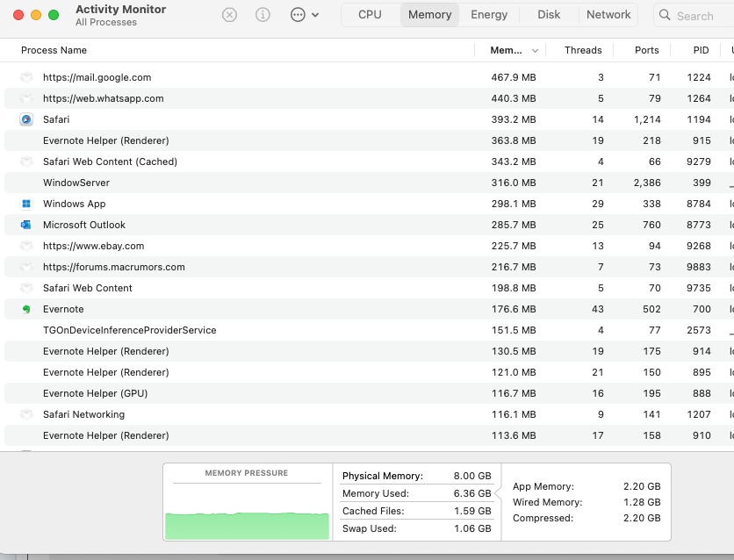Toggle the Memory column sort arrow
The height and width of the screenshot is (560, 734).
pos(535,51)
